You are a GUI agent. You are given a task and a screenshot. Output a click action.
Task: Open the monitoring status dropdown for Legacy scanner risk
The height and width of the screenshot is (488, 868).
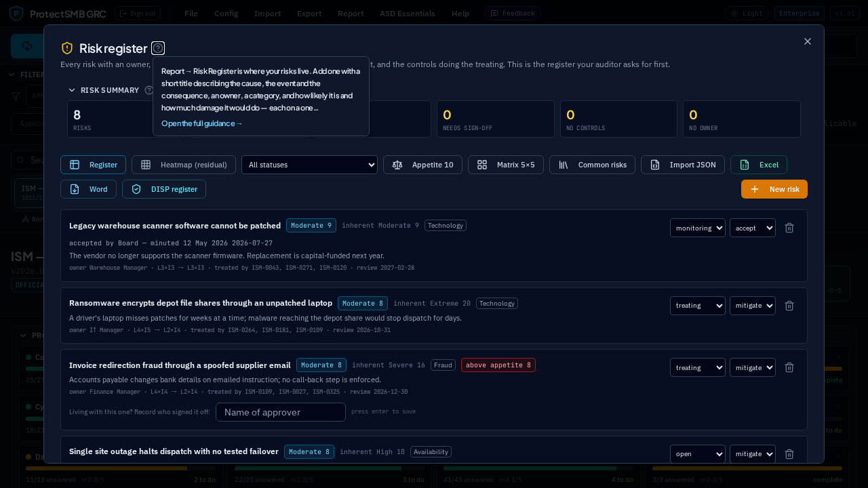[x=698, y=228]
